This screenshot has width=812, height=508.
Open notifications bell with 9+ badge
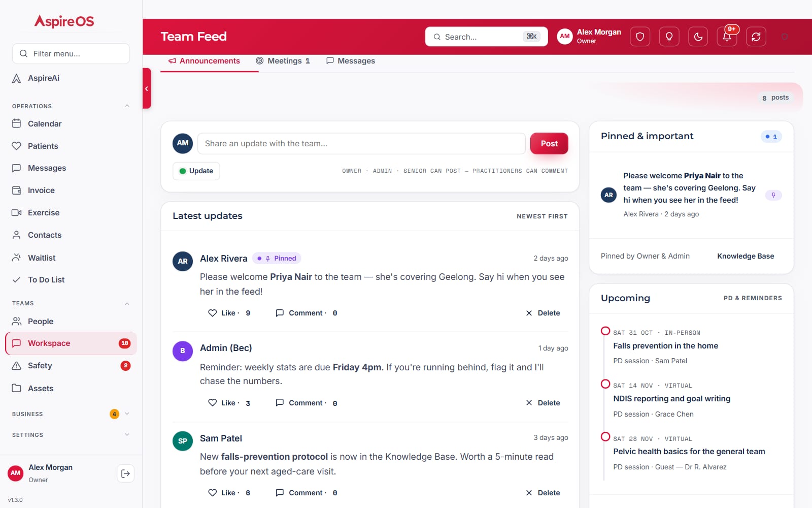click(x=727, y=37)
